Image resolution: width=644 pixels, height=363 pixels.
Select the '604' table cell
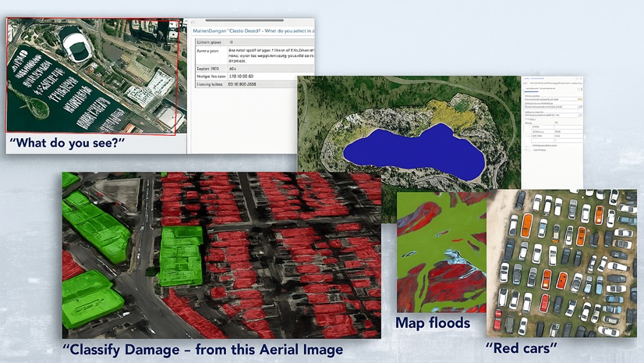[x=271, y=69]
